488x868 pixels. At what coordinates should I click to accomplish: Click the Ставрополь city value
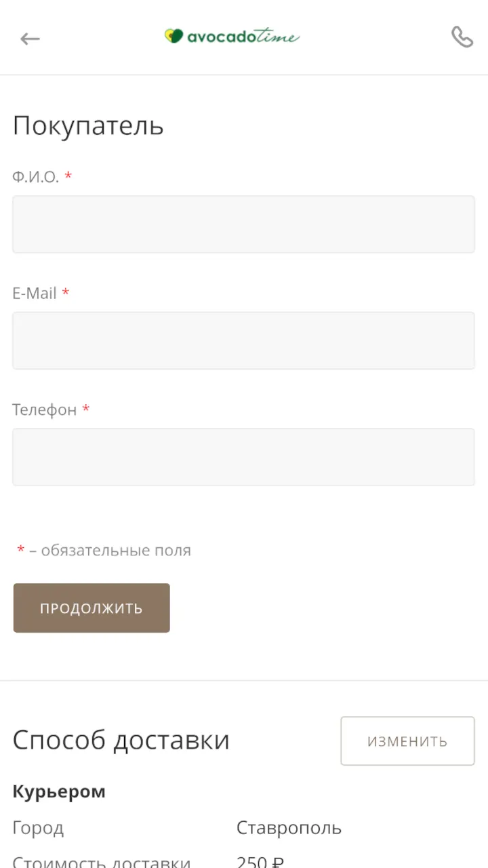289,828
